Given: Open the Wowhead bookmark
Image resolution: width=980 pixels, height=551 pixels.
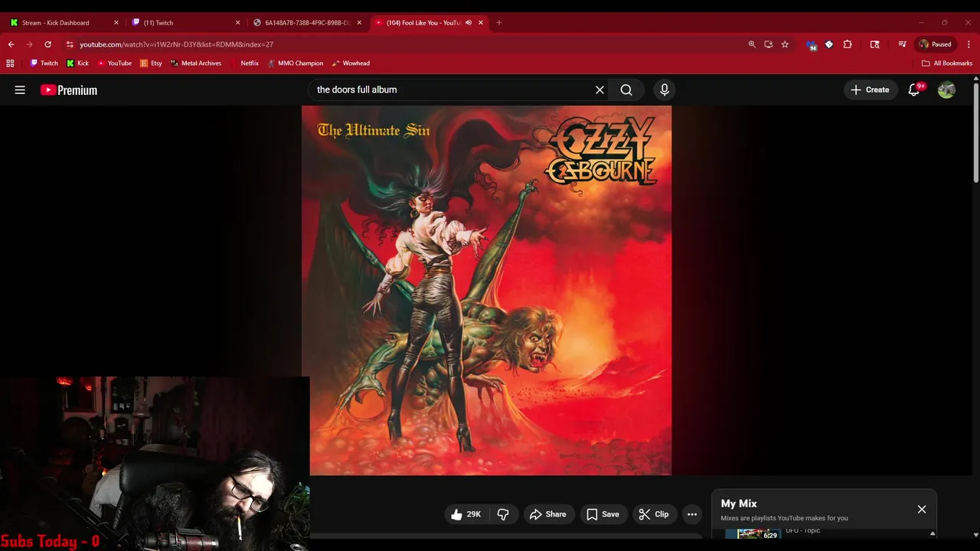Looking at the screenshot, I should coord(351,64).
